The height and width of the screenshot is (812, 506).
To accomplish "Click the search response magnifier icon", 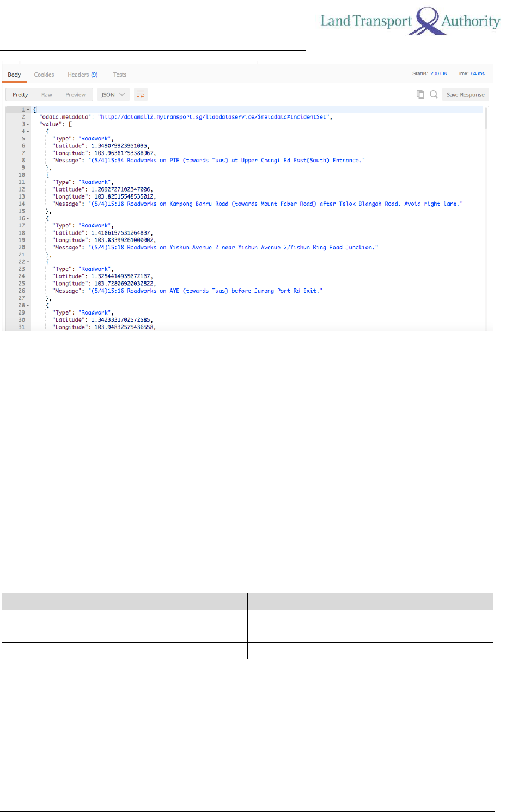I will [434, 94].
